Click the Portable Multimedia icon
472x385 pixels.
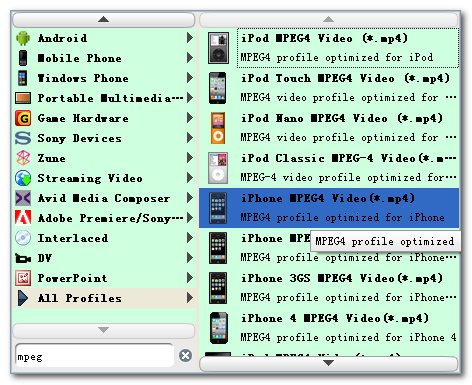click(x=23, y=98)
